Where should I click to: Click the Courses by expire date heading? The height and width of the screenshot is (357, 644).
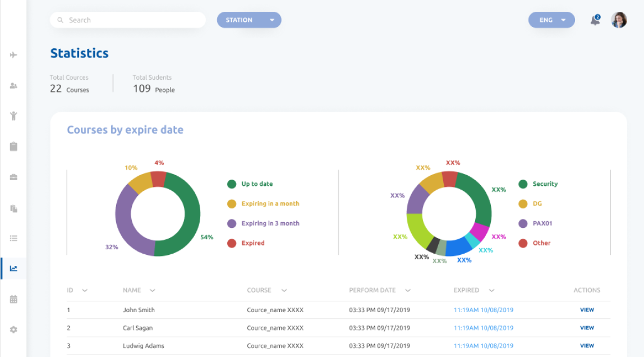(x=125, y=130)
